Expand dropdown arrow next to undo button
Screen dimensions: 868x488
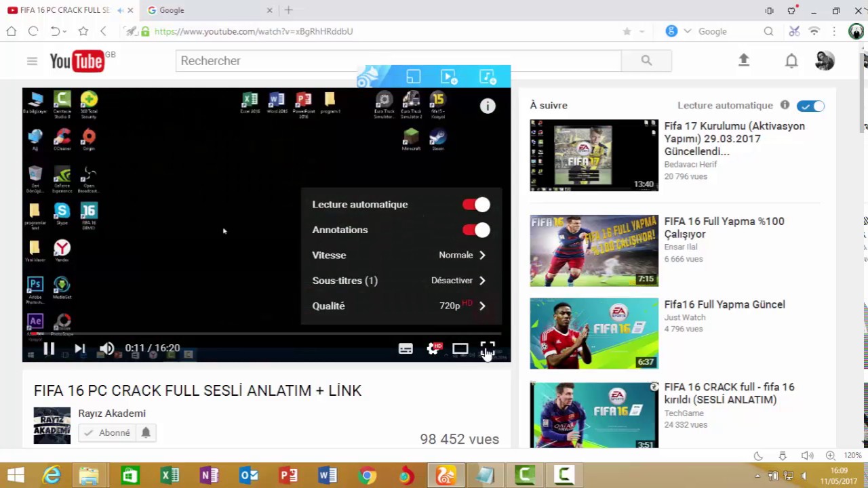point(64,32)
